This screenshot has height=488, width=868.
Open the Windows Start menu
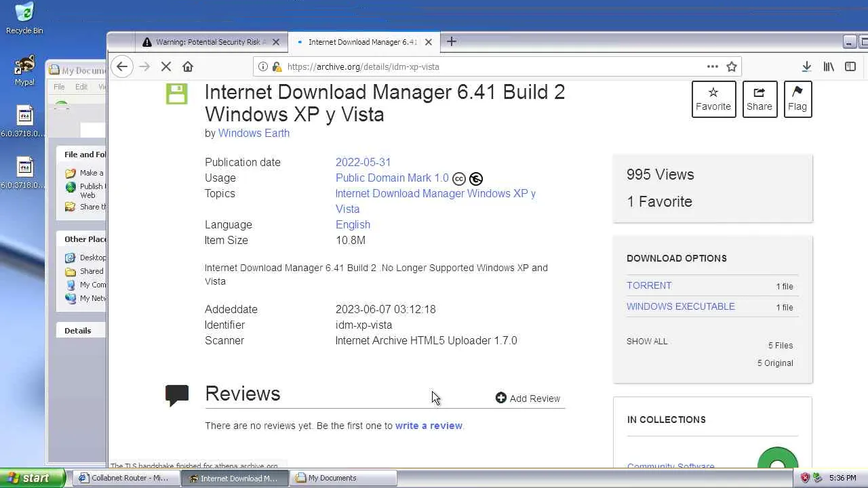click(x=33, y=478)
